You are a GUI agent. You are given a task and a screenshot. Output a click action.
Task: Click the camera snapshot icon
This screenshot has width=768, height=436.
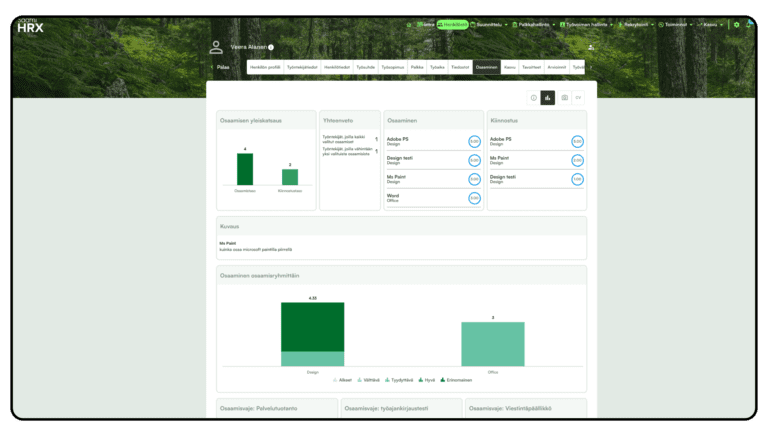pos(563,97)
